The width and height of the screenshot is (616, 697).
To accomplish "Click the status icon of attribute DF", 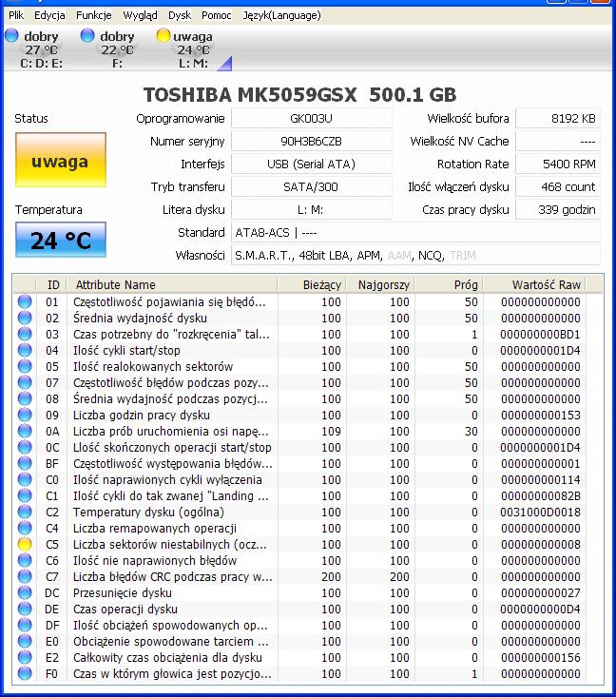I will [x=25, y=625].
